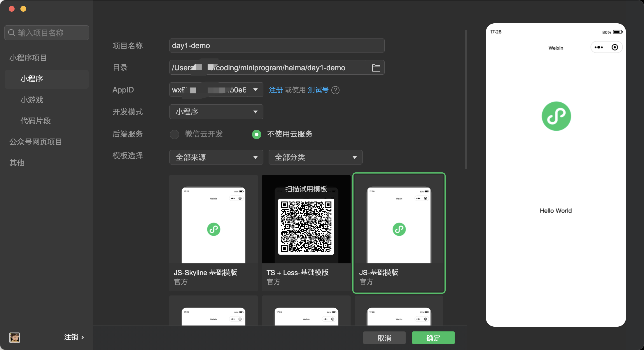This screenshot has height=350, width=644.
Task: Click the search magnifier icon in sidebar
Action: click(12, 33)
